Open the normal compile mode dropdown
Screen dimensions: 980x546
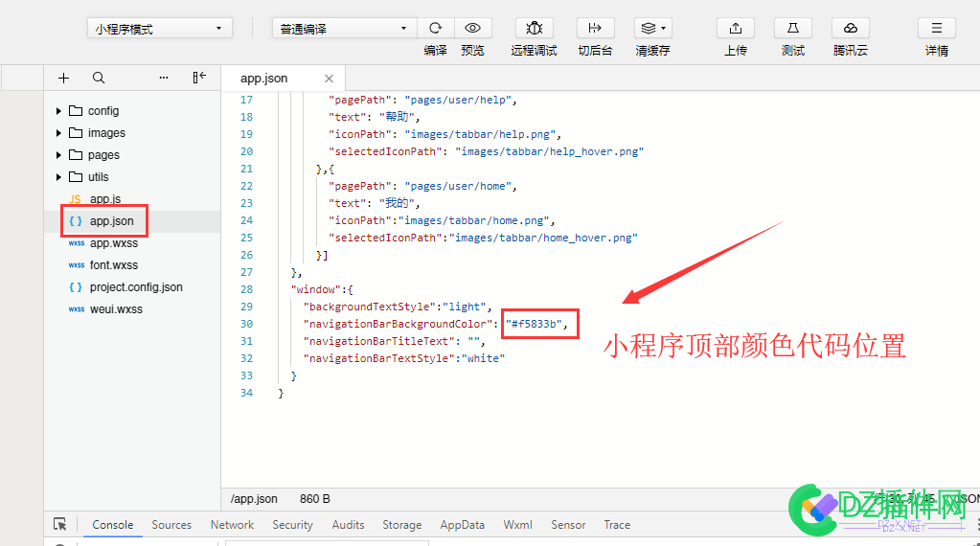344,28
